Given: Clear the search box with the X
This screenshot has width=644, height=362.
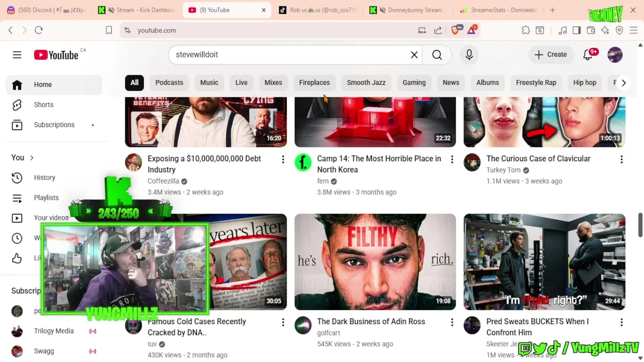Looking at the screenshot, I should pos(414,55).
